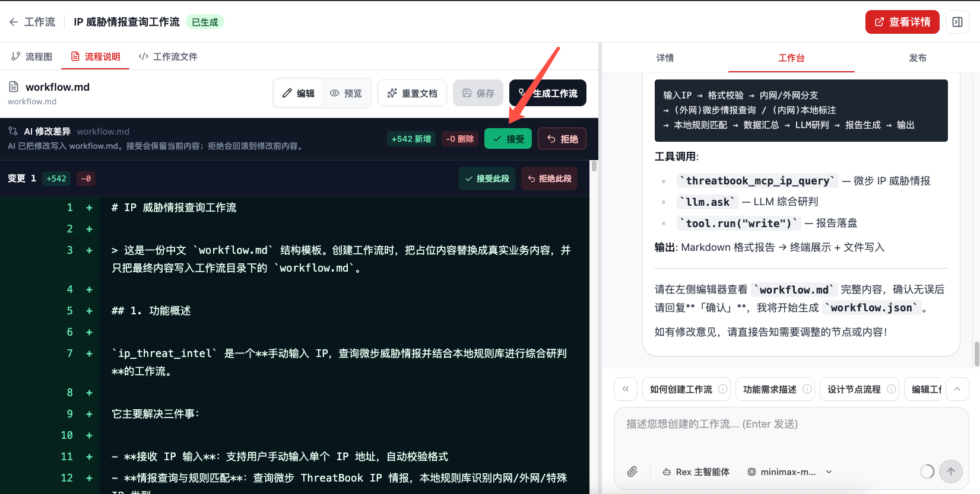Accept all AI changes with 接受
This screenshot has height=494, width=980.
508,139
